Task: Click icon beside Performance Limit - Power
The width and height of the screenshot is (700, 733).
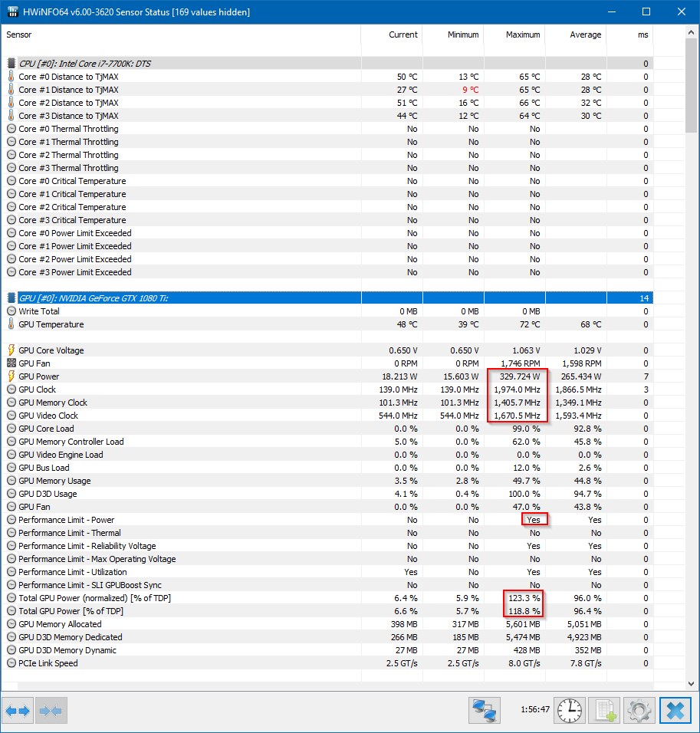Action: (x=12, y=519)
